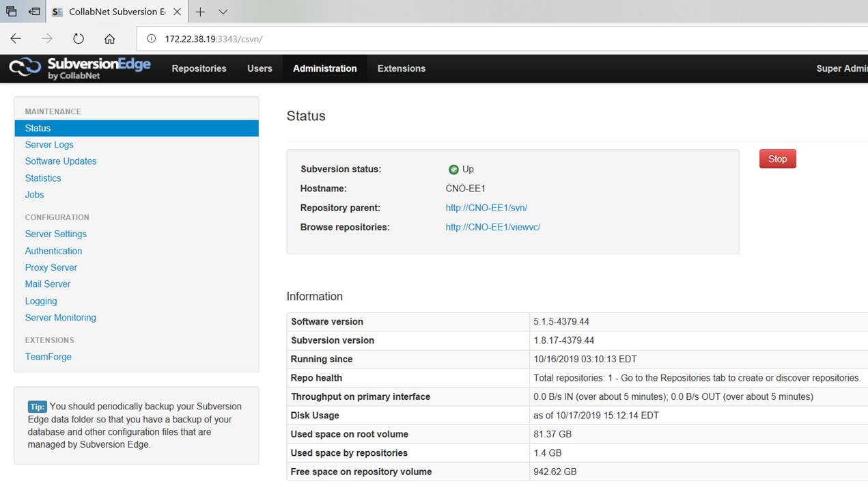The height and width of the screenshot is (488, 868).
Task: Open the Statistics page
Action: coord(43,178)
